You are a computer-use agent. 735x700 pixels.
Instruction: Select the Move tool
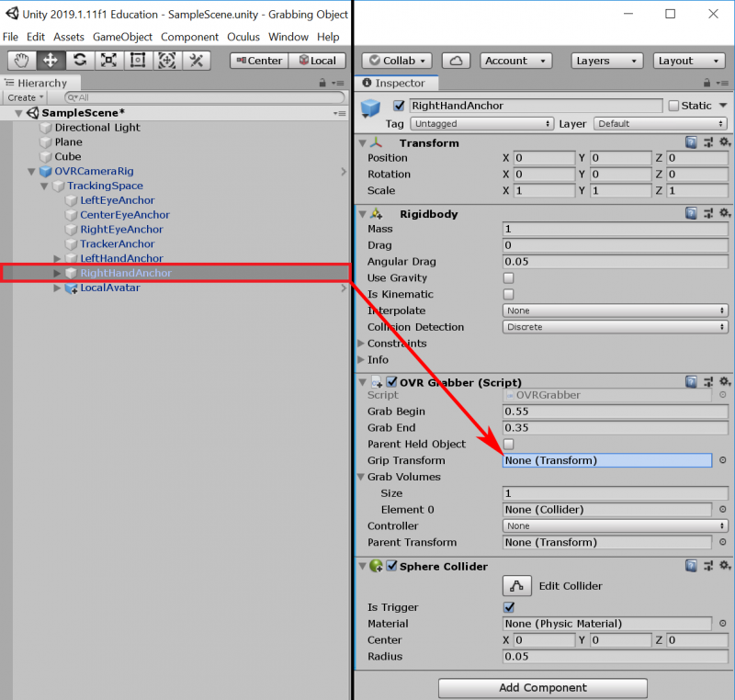point(51,61)
